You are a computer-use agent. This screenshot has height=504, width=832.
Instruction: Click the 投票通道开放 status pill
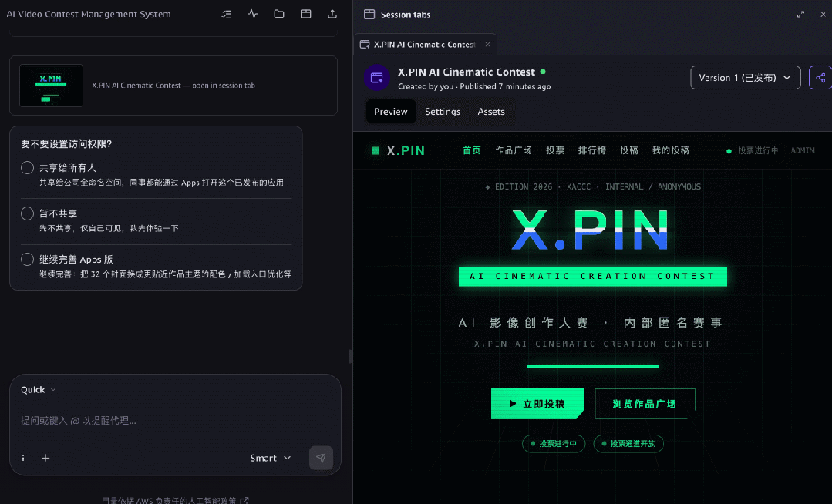tap(628, 444)
